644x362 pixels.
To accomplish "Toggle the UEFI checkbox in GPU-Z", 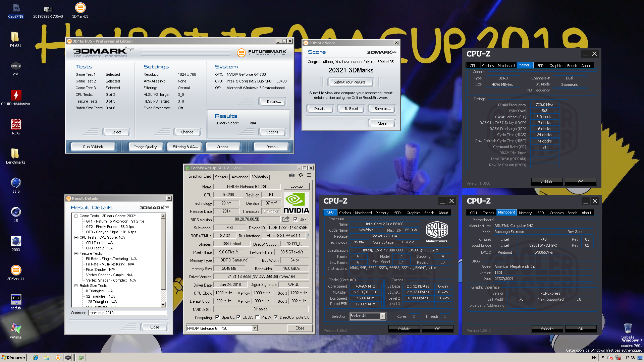I will tap(296, 220).
